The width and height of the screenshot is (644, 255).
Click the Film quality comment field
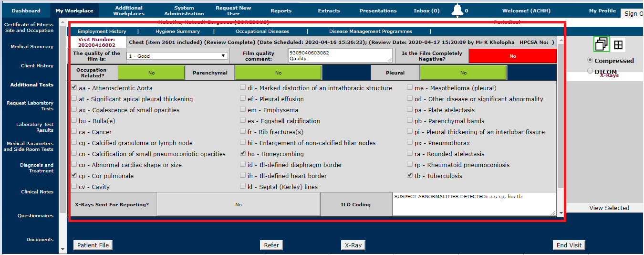point(340,56)
